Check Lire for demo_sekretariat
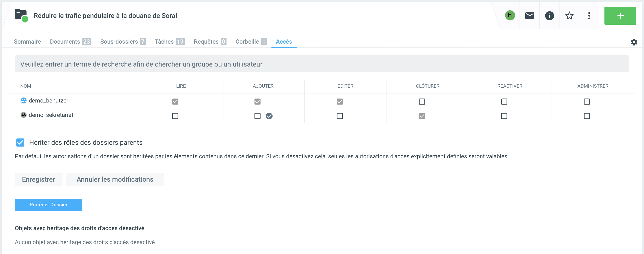Image resolution: width=644 pixels, height=254 pixels. 175,116
